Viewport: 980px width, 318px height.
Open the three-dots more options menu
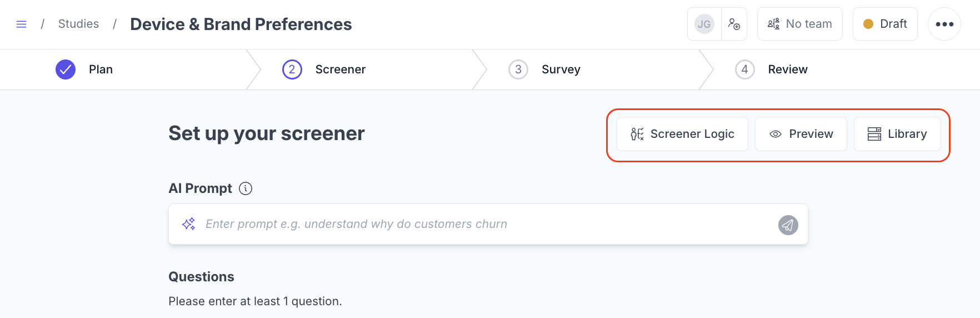pyautogui.click(x=944, y=24)
